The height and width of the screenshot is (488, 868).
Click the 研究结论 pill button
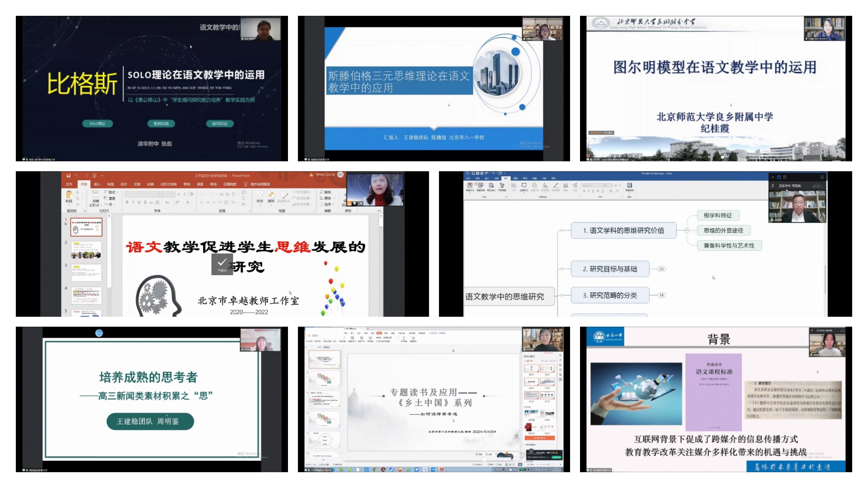pos(220,123)
